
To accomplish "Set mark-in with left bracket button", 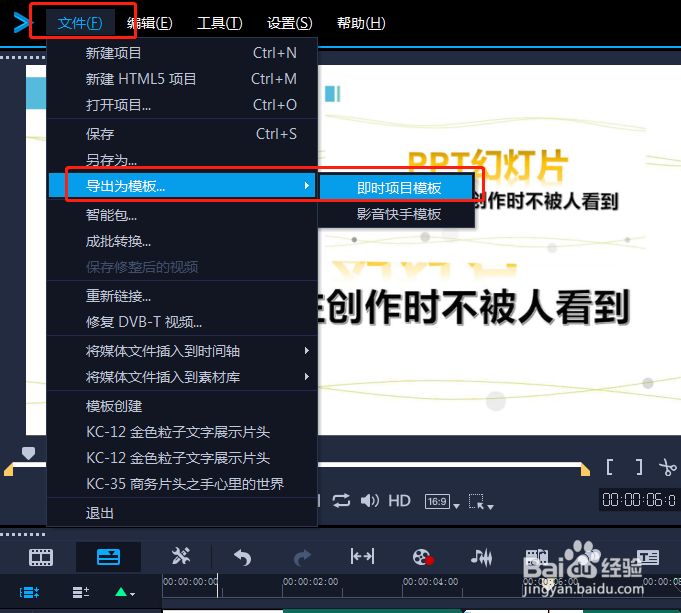I will click(x=610, y=467).
